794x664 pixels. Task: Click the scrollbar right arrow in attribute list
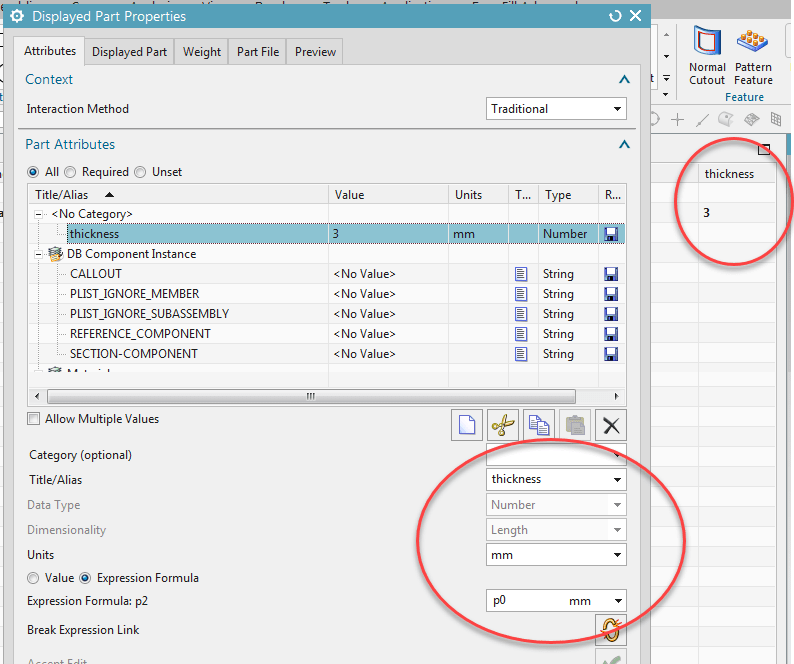(616, 396)
